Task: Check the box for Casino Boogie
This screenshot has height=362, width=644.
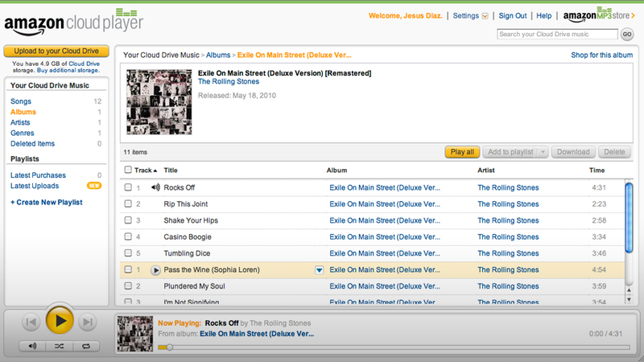Action: tap(128, 237)
